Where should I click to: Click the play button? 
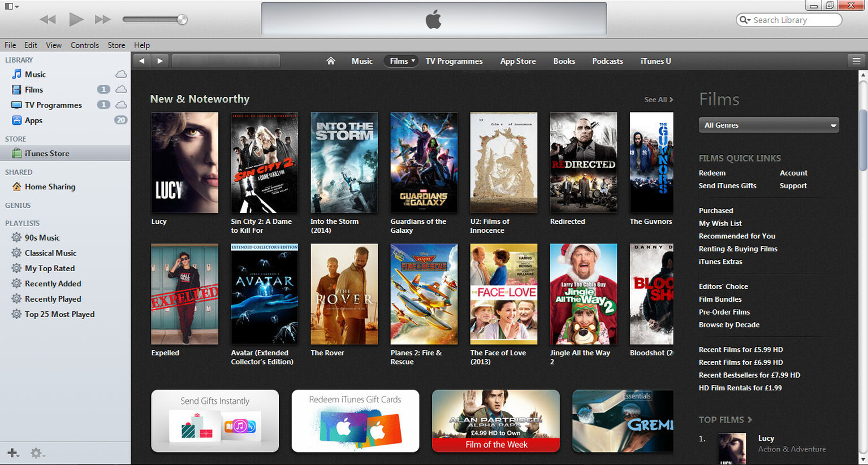tap(76, 19)
